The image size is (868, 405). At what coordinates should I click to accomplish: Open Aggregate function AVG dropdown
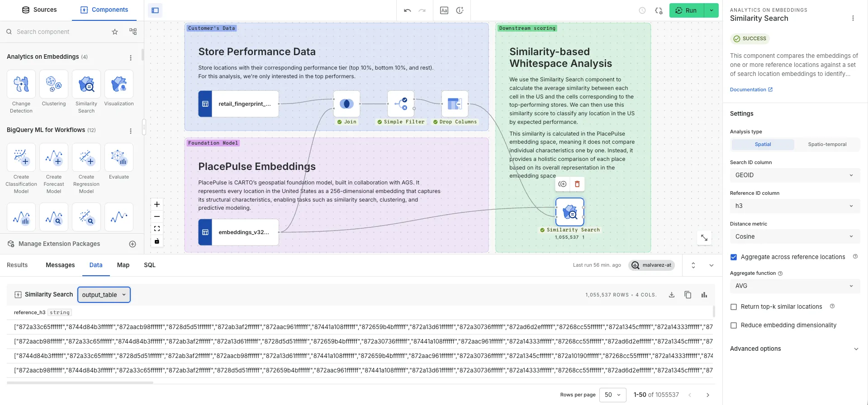[x=795, y=286]
